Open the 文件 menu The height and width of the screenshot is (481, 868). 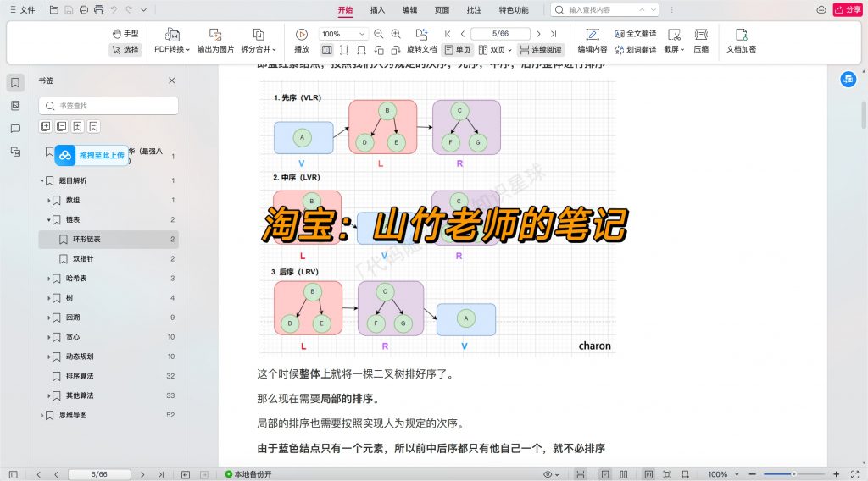23,10
